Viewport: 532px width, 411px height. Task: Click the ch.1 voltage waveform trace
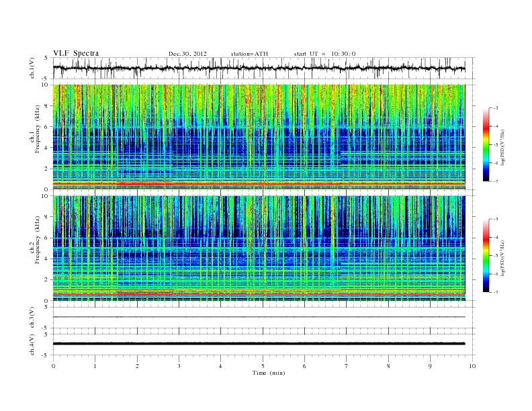pos(259,68)
